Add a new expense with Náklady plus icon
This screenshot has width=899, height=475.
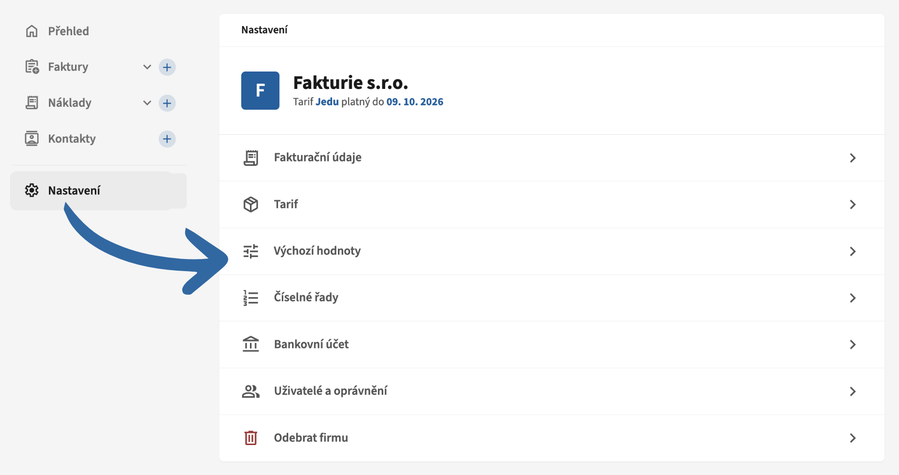[x=167, y=103]
